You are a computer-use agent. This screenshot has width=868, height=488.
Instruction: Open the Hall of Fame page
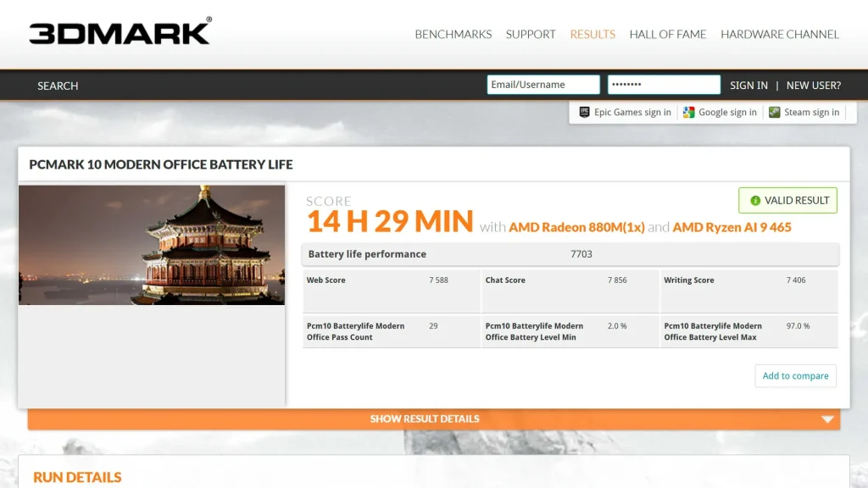coord(668,34)
